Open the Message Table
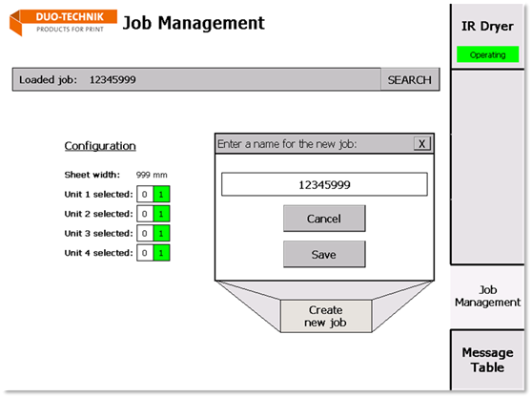 click(487, 360)
